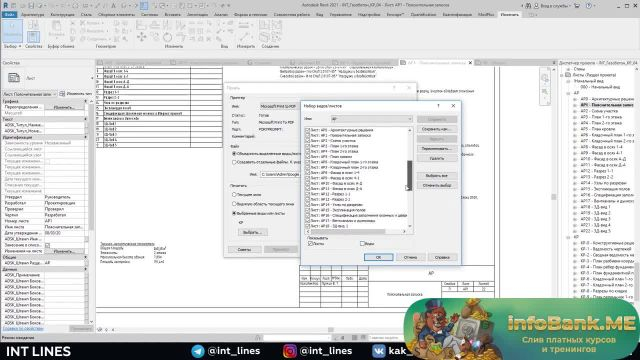Screen dimensions: 640x360
Task: Select the Rotate tool in Modify panel
Action: point(168,38)
